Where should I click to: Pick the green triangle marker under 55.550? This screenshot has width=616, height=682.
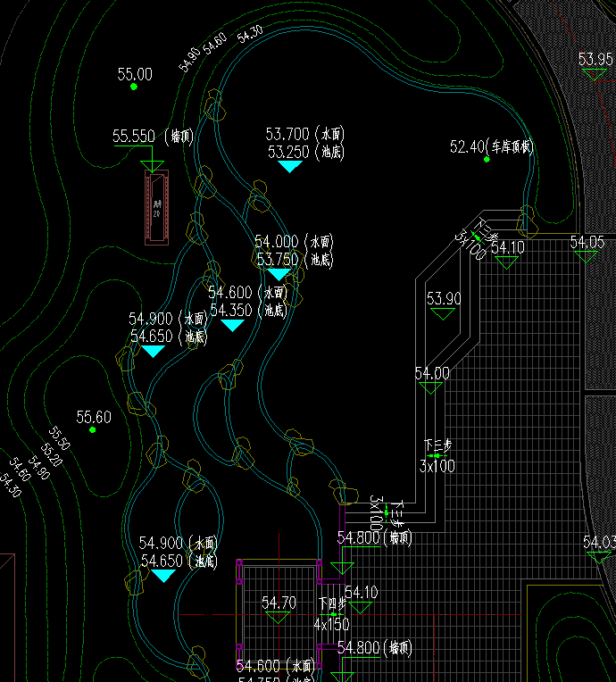(x=153, y=166)
